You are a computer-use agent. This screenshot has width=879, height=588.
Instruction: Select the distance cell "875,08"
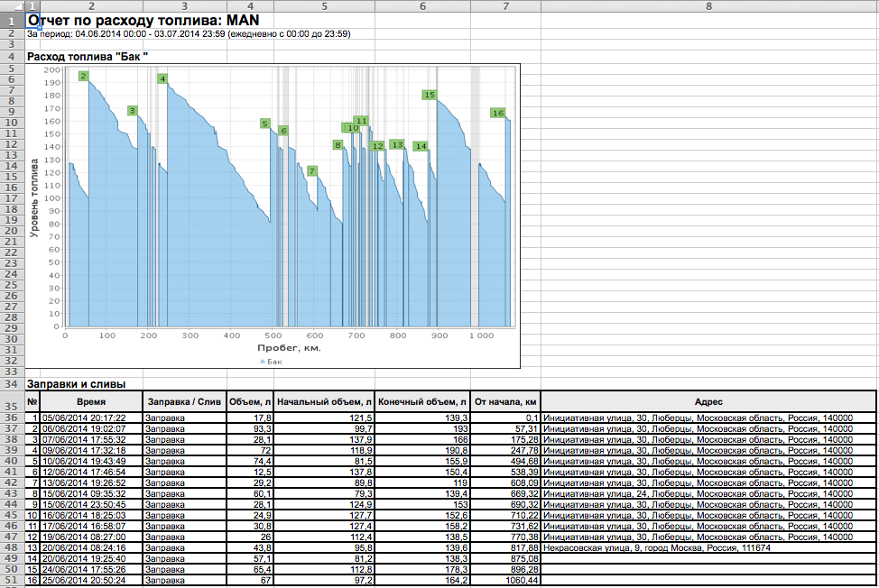point(505,559)
